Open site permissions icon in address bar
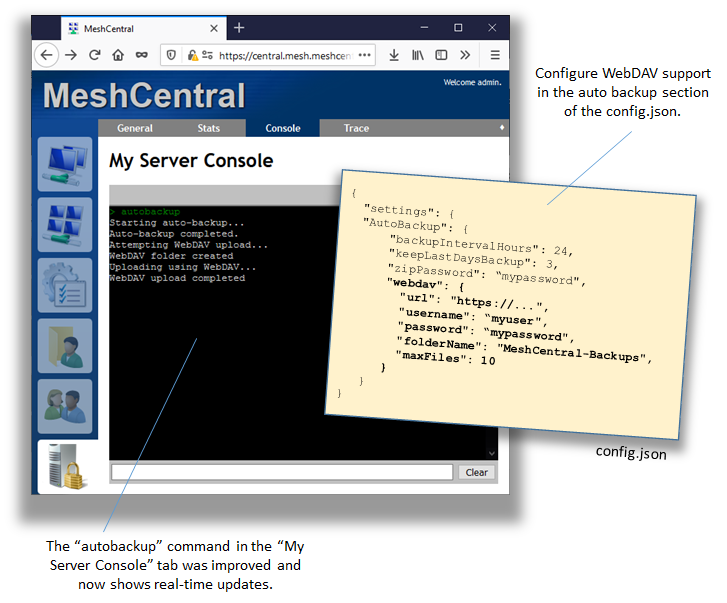Image resolution: width=727 pixels, height=603 pixels. click(207, 56)
